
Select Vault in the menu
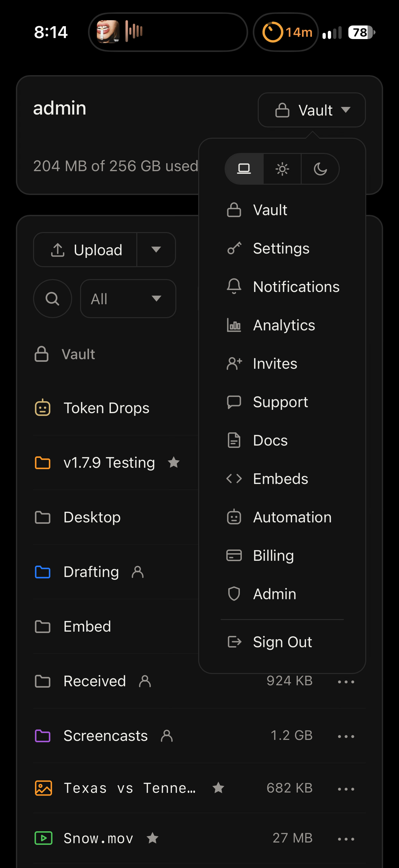pyautogui.click(x=282, y=210)
